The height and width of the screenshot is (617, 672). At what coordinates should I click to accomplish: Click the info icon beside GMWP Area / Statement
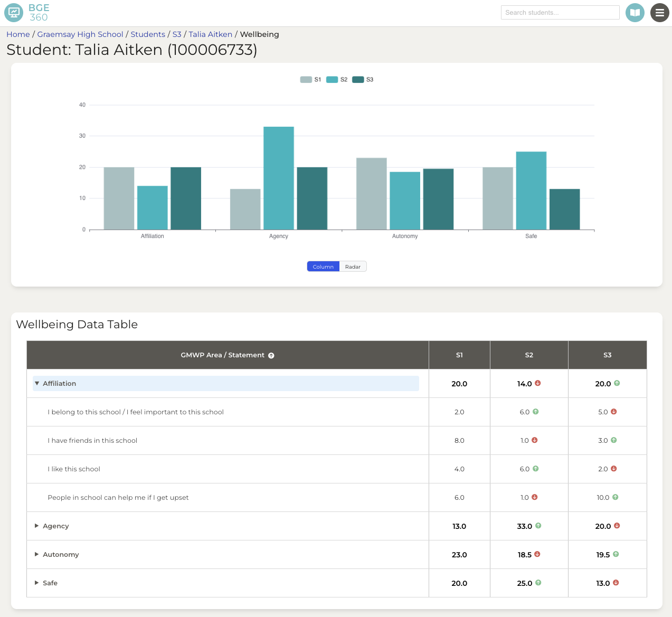click(x=271, y=355)
